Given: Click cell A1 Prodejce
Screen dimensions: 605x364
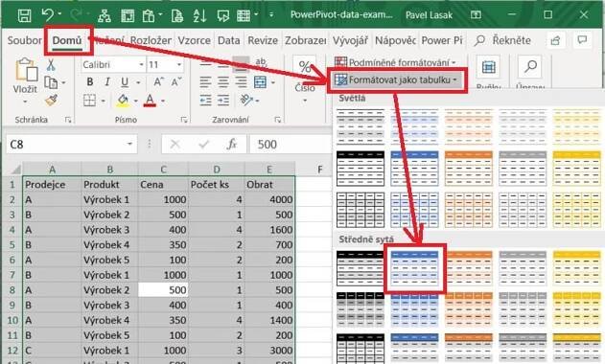Looking at the screenshot, I should coord(52,184).
